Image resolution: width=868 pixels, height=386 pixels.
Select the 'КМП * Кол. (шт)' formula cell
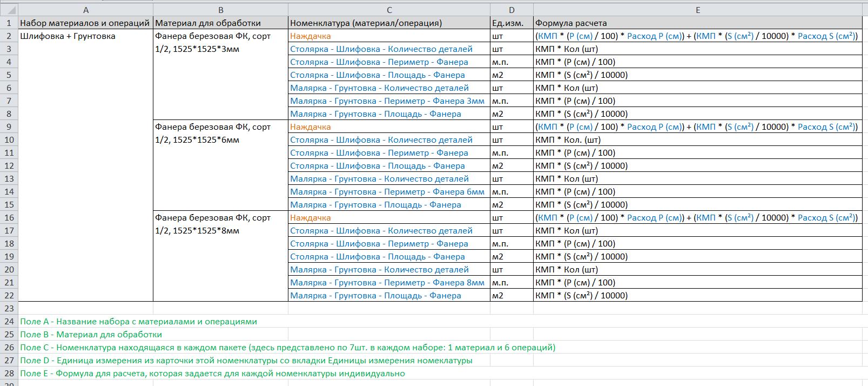(x=568, y=140)
